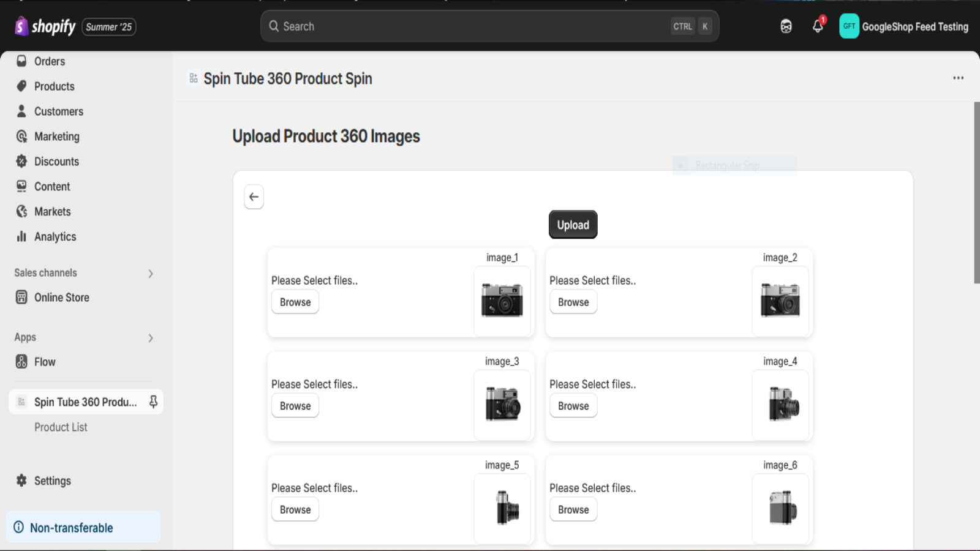980x551 pixels.
Task: Click the Shopify logo icon
Action: point(21,26)
